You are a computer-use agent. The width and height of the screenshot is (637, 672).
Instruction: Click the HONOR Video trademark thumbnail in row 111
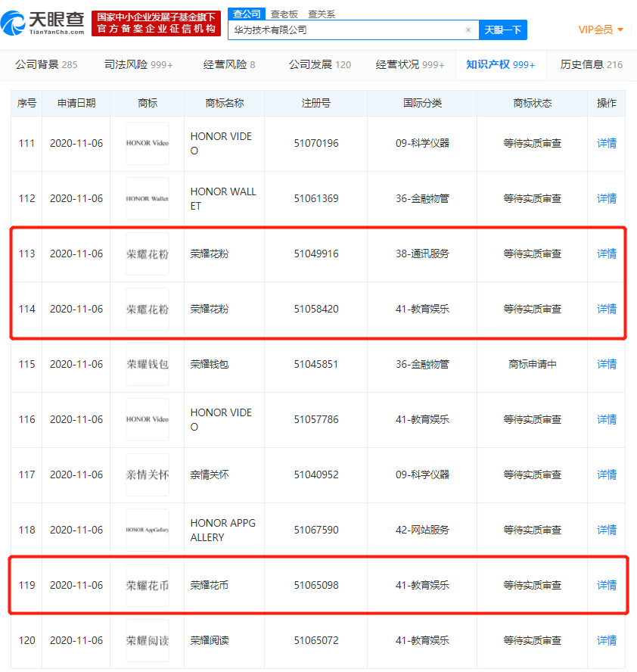point(148,143)
